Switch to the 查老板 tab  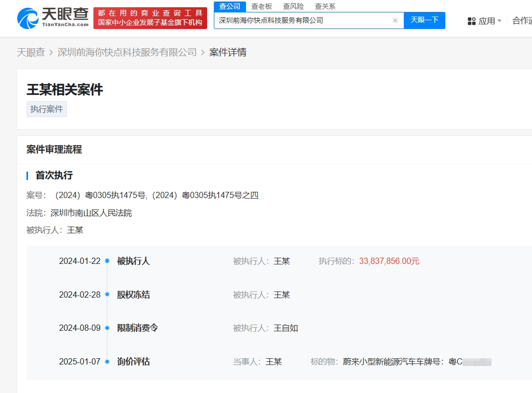(260, 6)
